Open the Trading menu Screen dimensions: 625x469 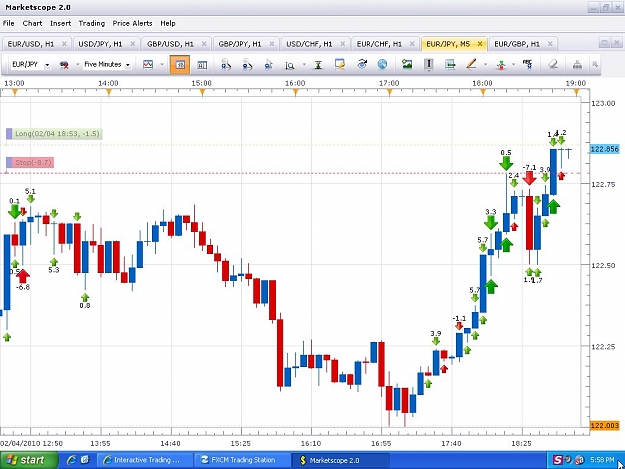pyautogui.click(x=92, y=23)
